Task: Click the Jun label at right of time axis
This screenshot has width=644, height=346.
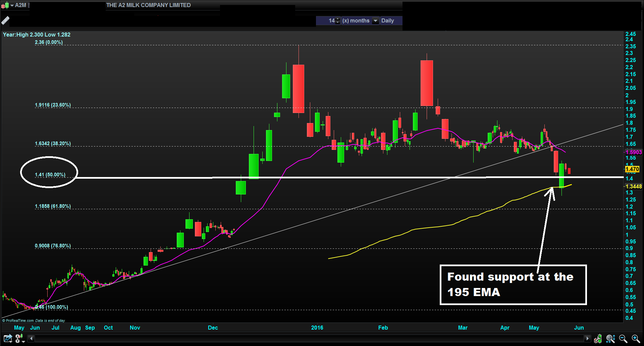Action: (579, 328)
